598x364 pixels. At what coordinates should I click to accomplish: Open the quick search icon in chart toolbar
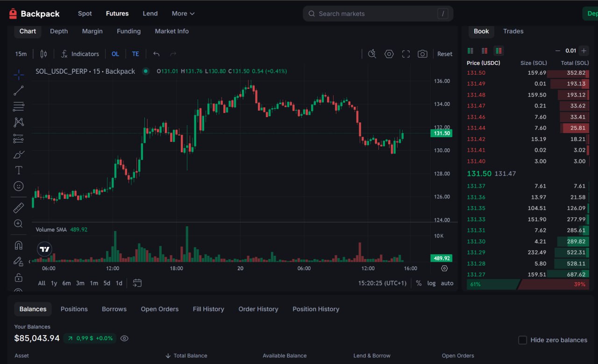click(372, 54)
